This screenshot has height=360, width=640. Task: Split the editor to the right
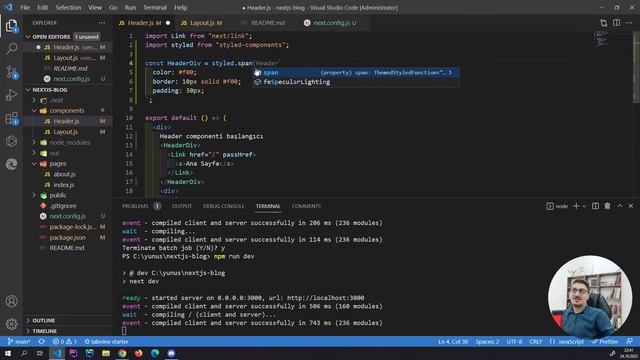tap(616, 23)
